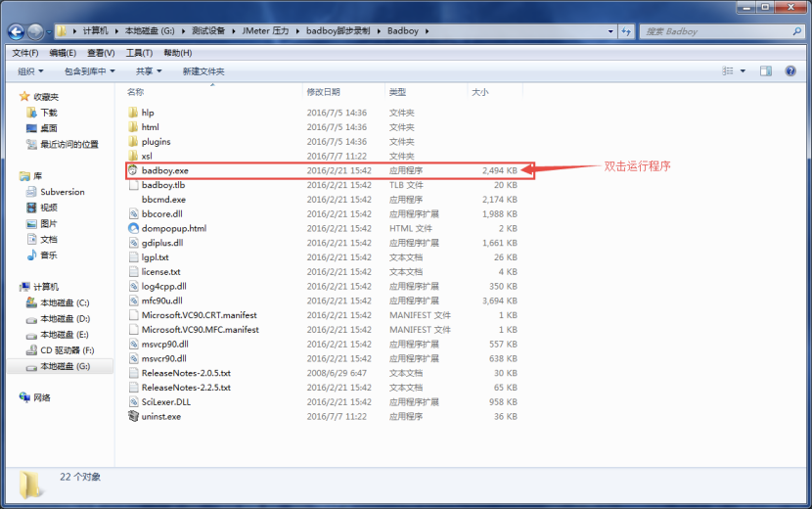Select 本地磁盘 (D:) in navigation pane
The height and width of the screenshot is (509, 812).
[x=65, y=319]
